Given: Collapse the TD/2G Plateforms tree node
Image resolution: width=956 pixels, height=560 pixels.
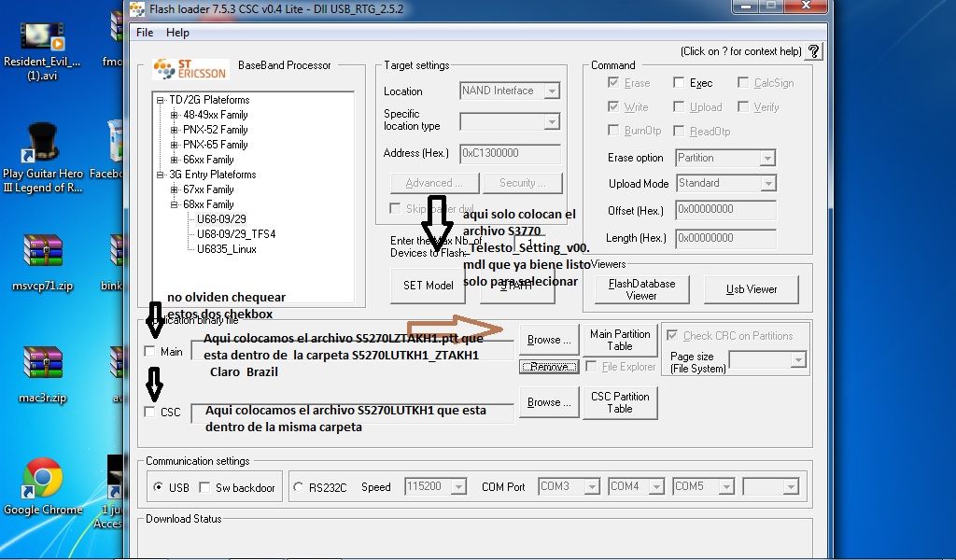Looking at the screenshot, I should coord(160,100).
